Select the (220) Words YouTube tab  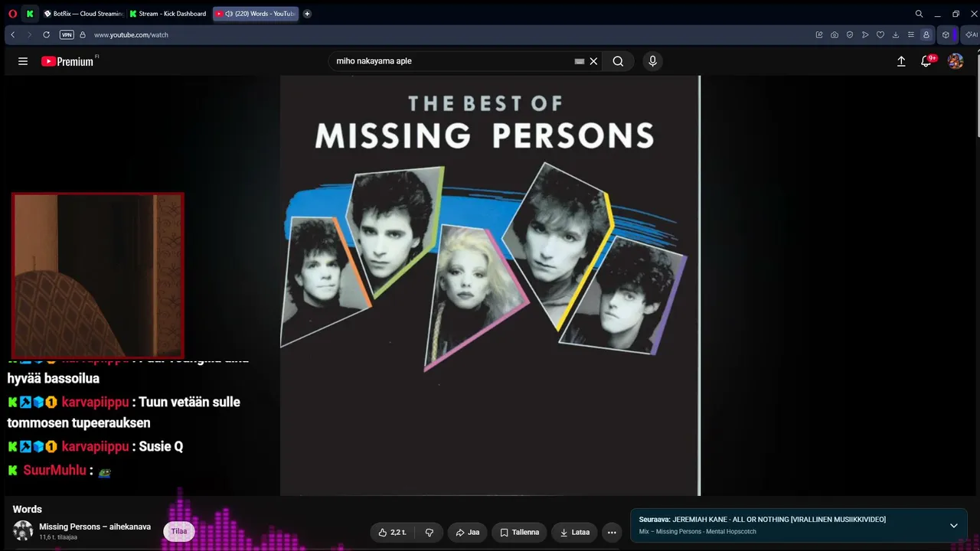pos(256,14)
